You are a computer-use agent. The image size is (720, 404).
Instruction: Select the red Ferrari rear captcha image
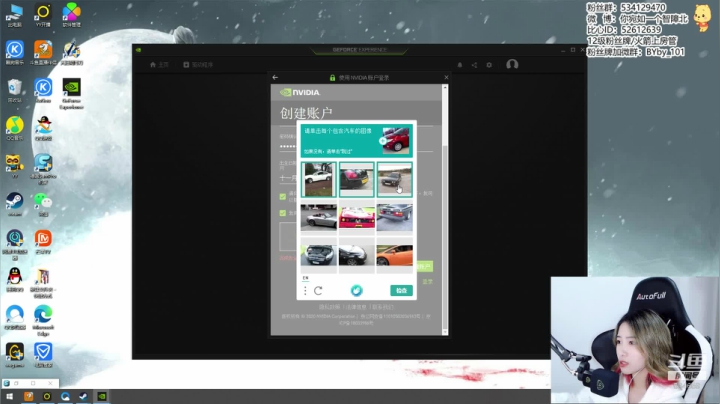pyautogui.click(x=356, y=217)
